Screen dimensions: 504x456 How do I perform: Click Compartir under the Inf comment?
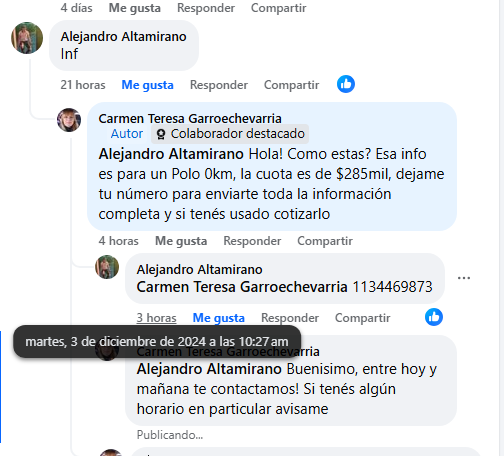point(291,85)
